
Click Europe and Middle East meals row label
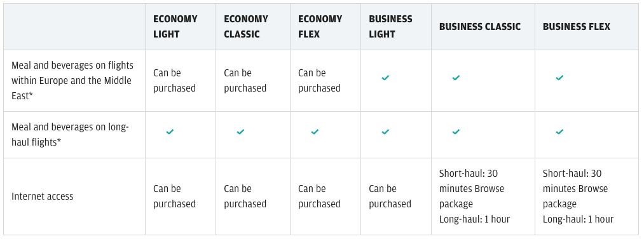(72, 81)
